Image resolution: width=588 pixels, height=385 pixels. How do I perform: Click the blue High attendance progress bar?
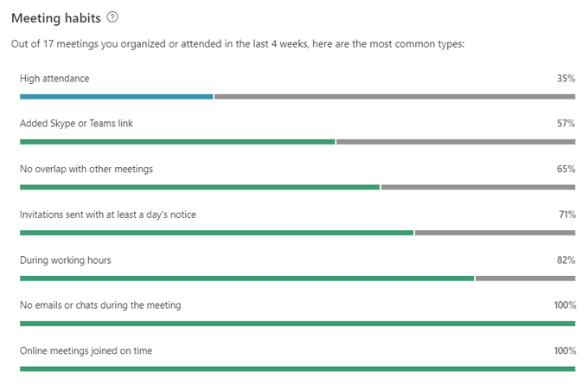pyautogui.click(x=117, y=96)
